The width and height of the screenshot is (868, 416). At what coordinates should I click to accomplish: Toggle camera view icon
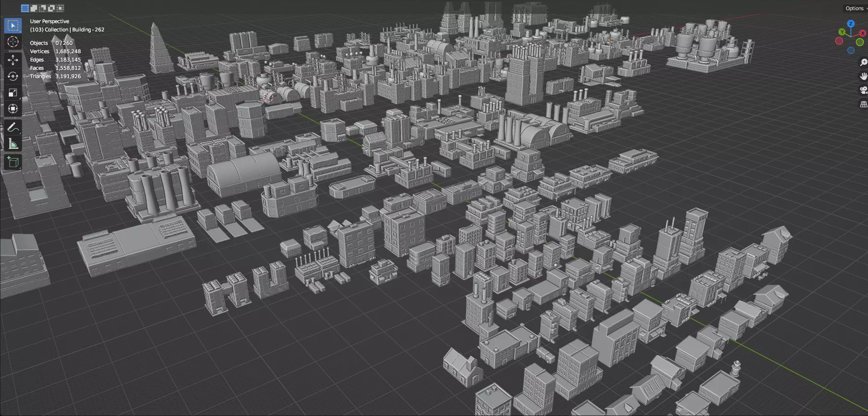pyautogui.click(x=863, y=91)
